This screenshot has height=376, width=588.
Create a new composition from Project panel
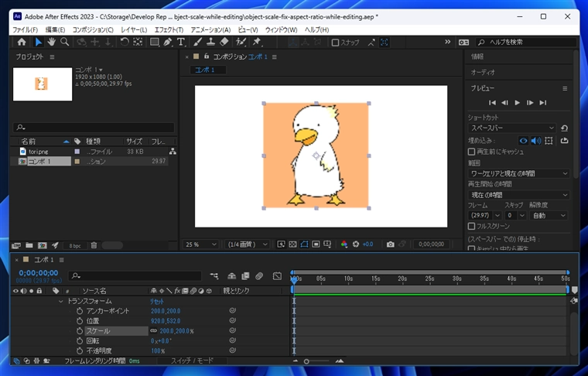(42, 245)
